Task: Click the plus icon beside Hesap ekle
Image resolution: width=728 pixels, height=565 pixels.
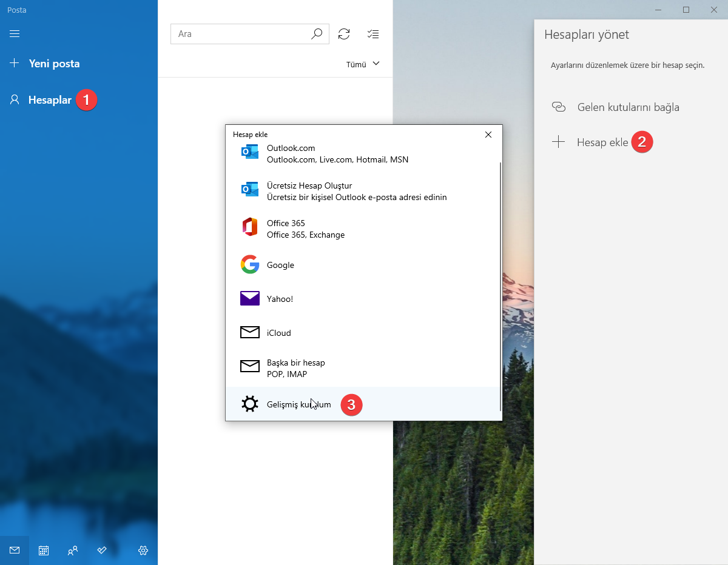Action: tap(558, 142)
